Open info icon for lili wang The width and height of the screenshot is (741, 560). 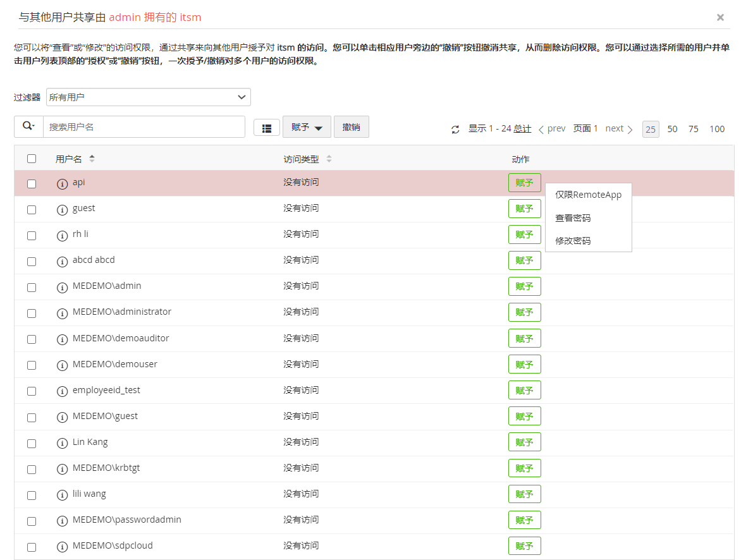pos(62,496)
